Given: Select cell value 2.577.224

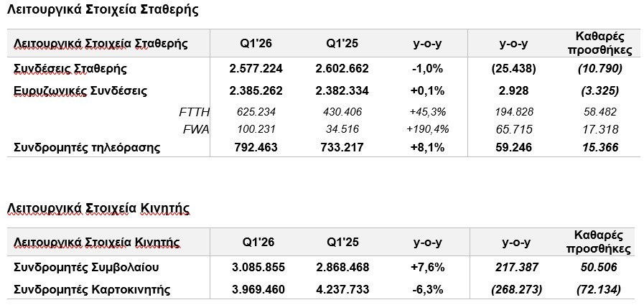Looking at the screenshot, I should point(256,69).
